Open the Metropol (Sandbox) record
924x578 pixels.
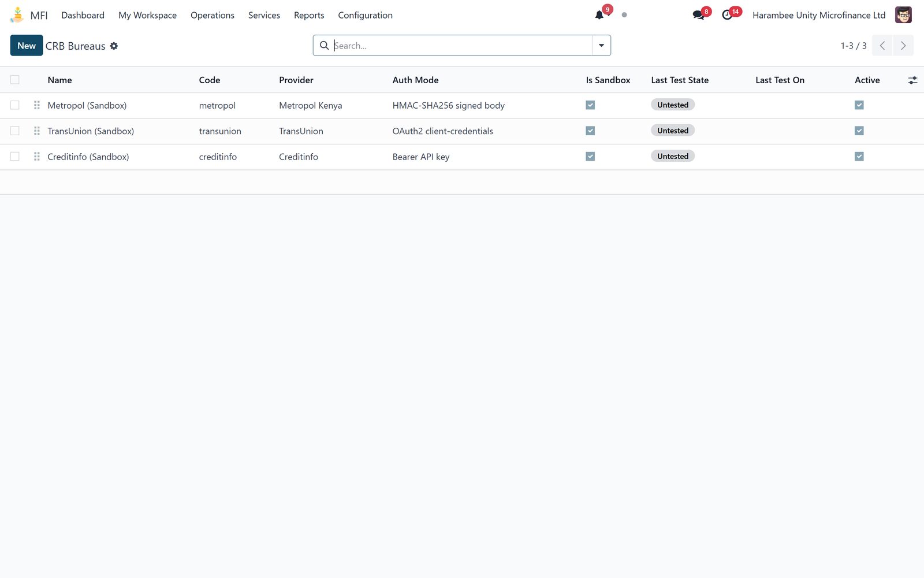point(87,105)
